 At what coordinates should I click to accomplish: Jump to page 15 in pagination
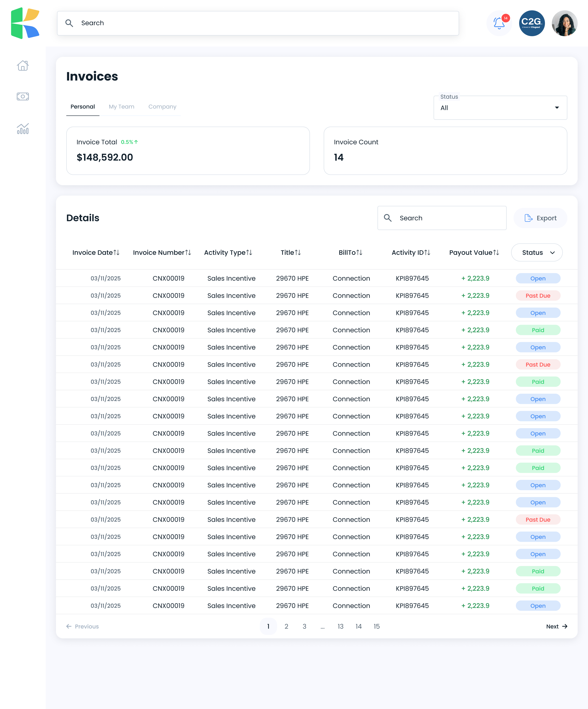click(x=376, y=626)
